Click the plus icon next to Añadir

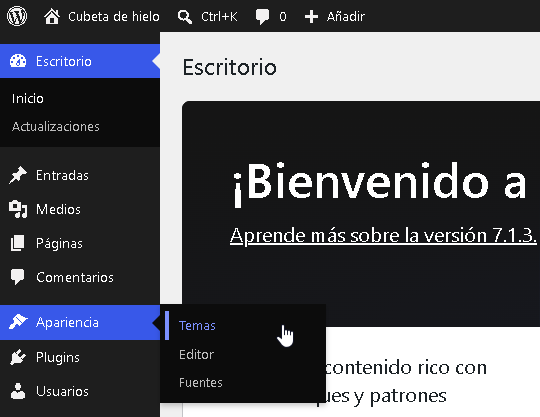311,17
